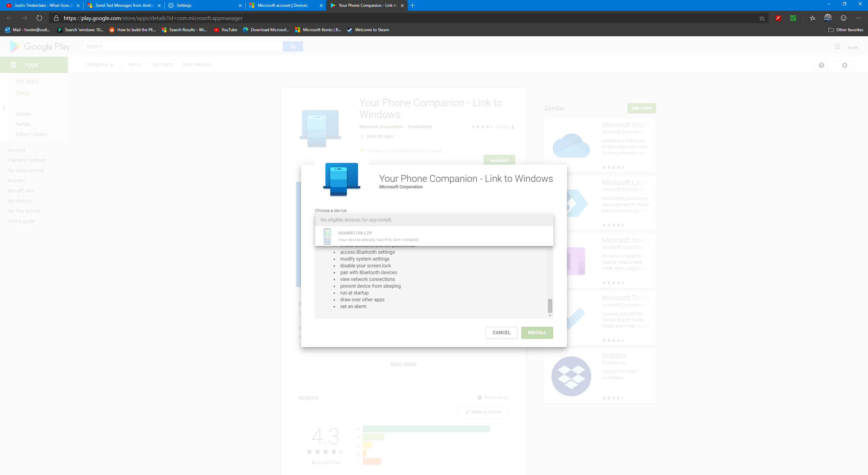Viewport: 868px width, 475px height.
Task: View site lock information icon
Action: coord(56,18)
